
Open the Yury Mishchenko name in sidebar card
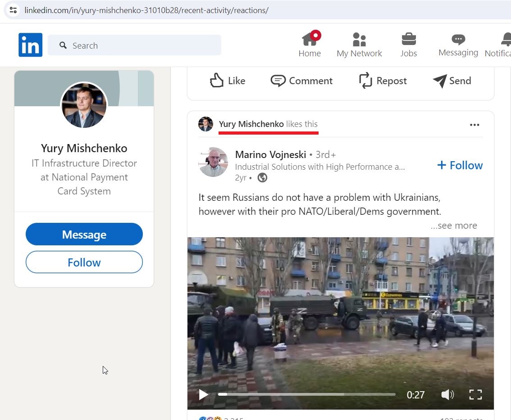84,149
